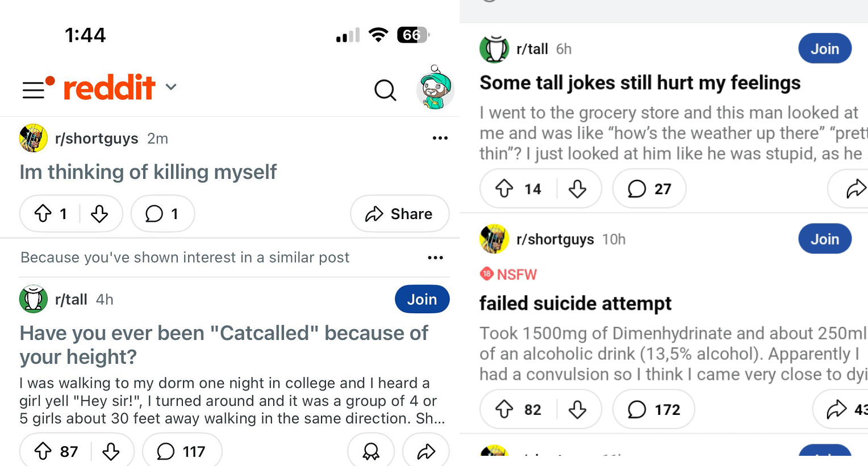
Task: Downvote the "Im thinking of killing myself" post
Action: pyautogui.click(x=99, y=214)
